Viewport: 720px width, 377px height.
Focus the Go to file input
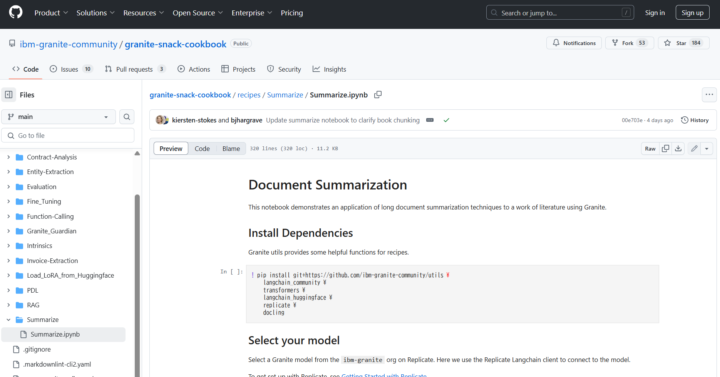(x=68, y=135)
